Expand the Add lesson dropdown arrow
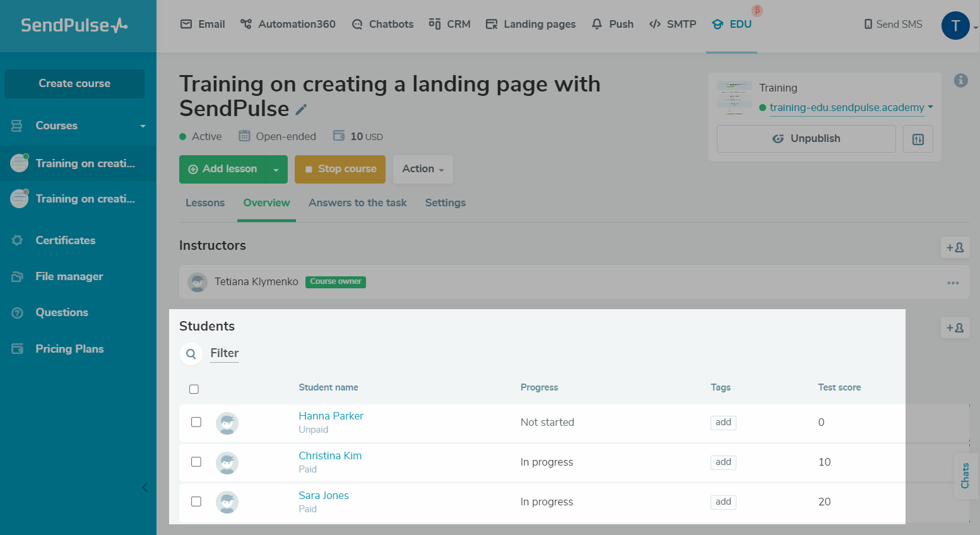 (x=276, y=170)
